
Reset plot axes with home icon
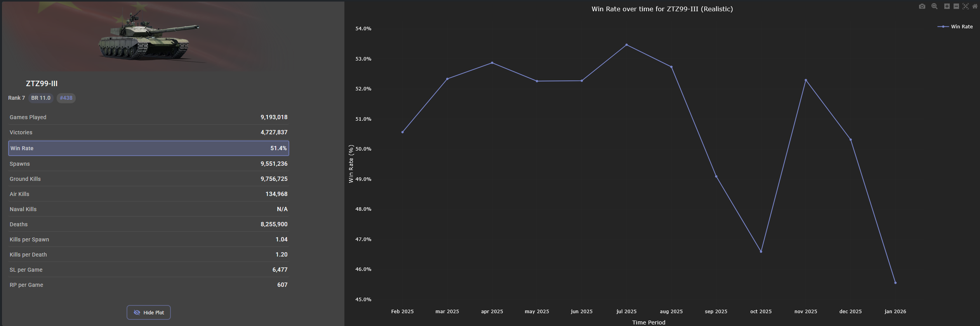(975, 6)
